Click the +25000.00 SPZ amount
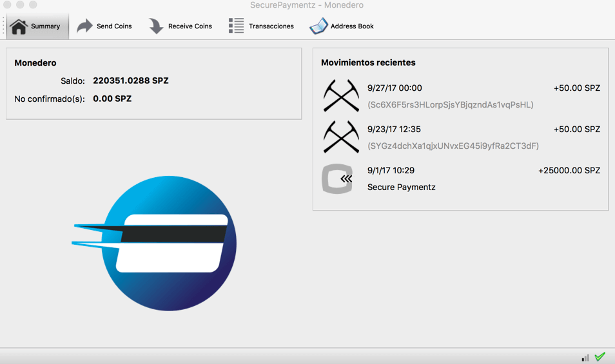The width and height of the screenshot is (615, 364). [569, 171]
